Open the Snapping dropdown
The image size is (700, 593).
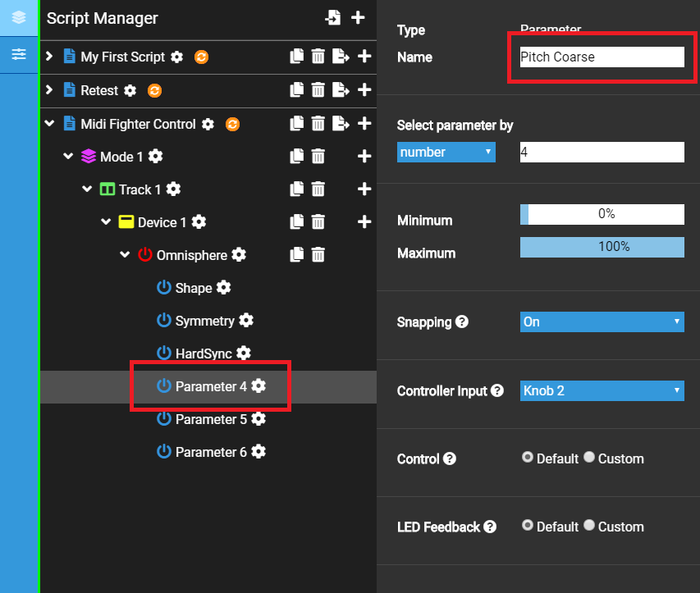tap(602, 322)
